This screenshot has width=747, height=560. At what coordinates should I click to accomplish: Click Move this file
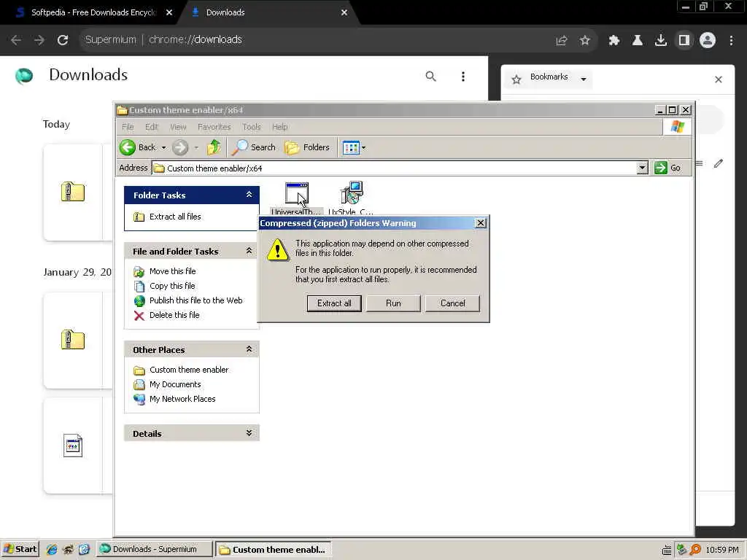click(x=172, y=271)
